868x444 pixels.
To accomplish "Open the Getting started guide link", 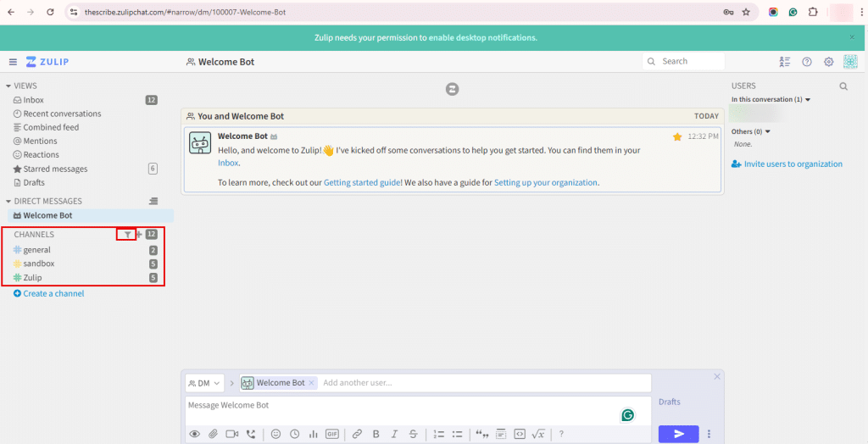I will [363, 183].
